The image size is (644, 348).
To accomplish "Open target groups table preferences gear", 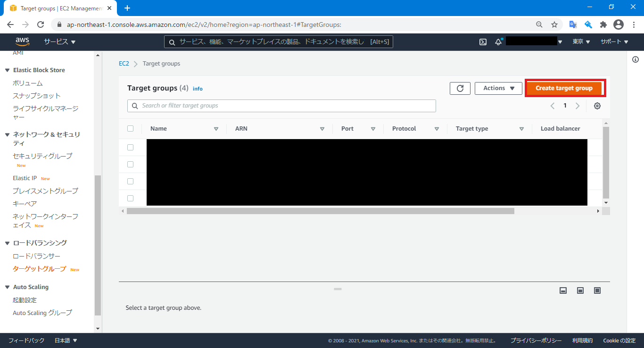I will pos(597,106).
